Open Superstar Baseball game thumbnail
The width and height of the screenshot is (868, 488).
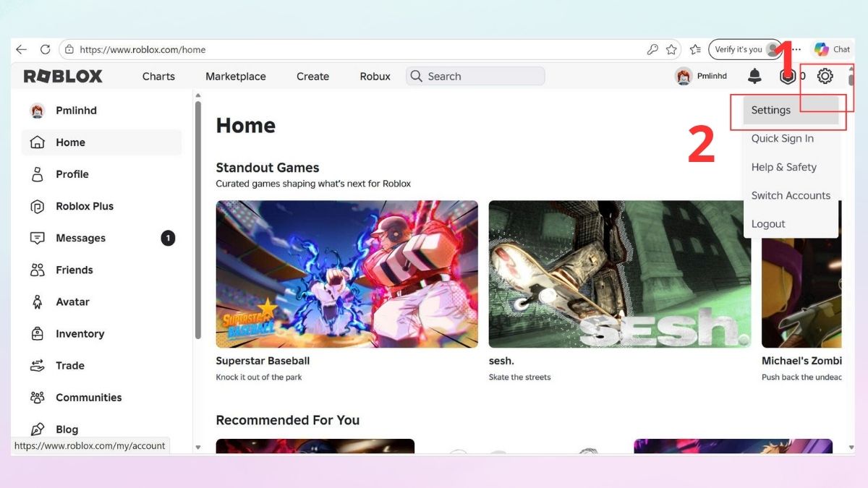click(347, 274)
